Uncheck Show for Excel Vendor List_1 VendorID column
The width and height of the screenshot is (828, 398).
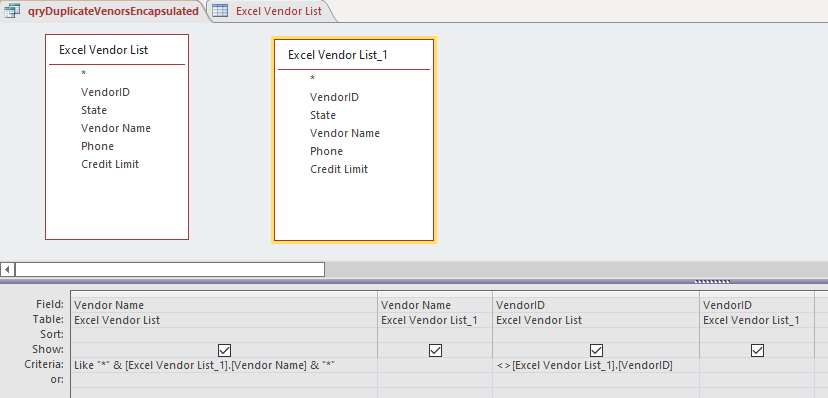[757, 350]
